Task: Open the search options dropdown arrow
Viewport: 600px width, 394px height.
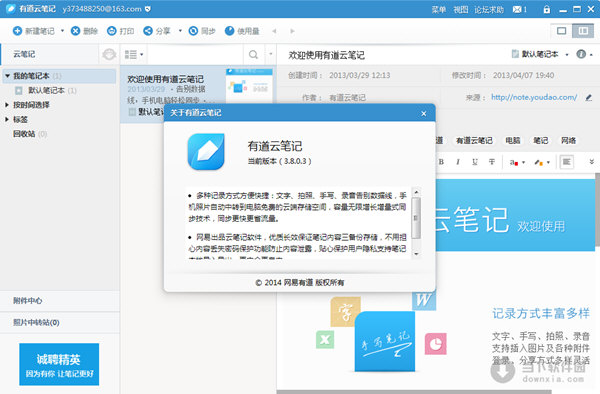Action: [x=271, y=54]
